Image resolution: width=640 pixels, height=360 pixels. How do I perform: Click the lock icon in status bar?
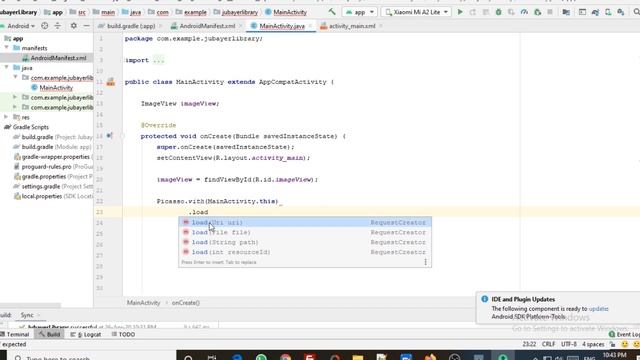612,344
